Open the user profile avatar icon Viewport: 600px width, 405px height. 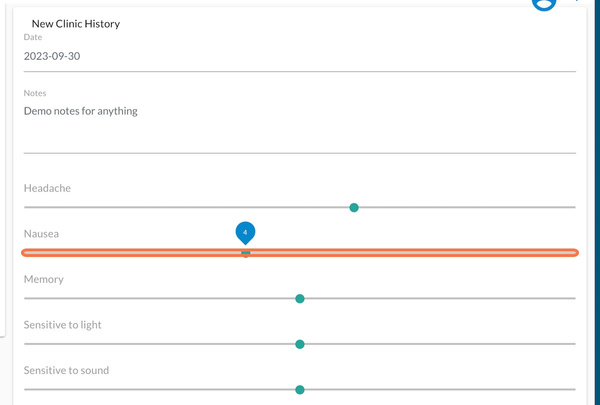(544, 4)
